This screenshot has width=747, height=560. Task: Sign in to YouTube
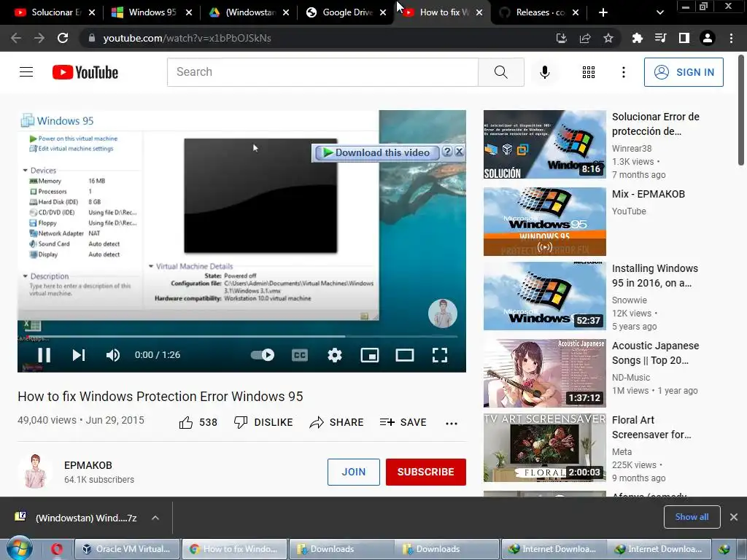pos(684,72)
